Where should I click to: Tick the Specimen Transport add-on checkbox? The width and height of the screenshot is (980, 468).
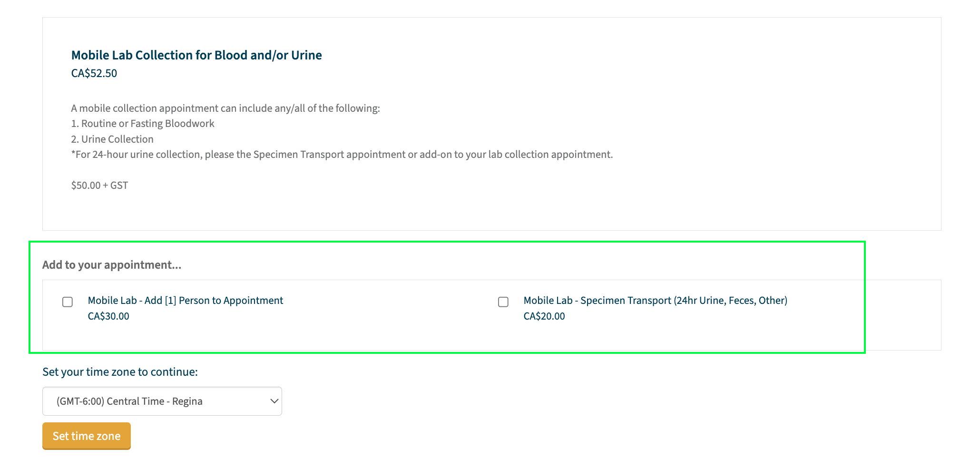(x=503, y=302)
